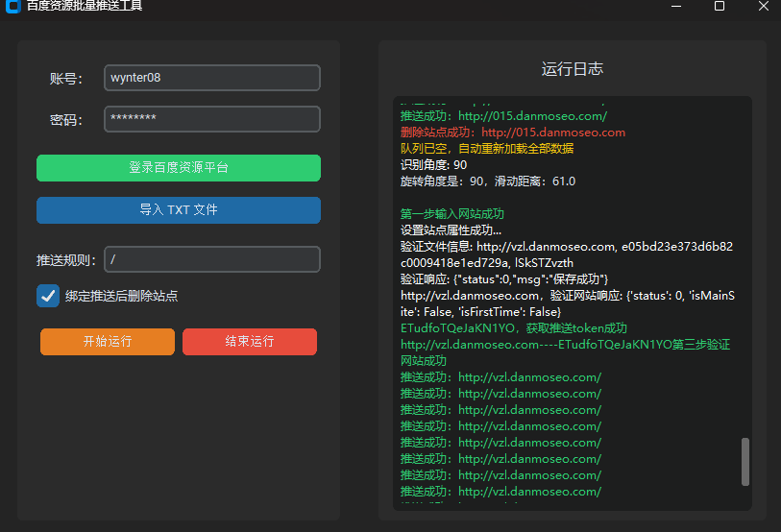This screenshot has width=781, height=532.
Task: Click log line 设置站点属性成功...
Action: pyautogui.click(x=451, y=230)
